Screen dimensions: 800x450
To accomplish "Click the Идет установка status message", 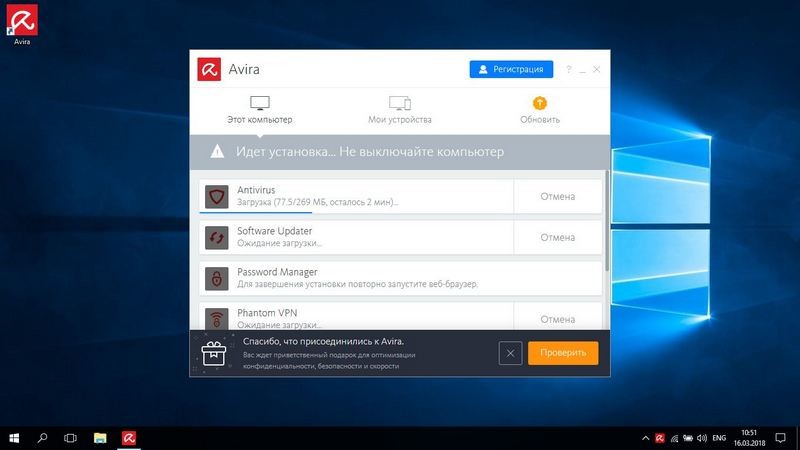I will coord(370,152).
